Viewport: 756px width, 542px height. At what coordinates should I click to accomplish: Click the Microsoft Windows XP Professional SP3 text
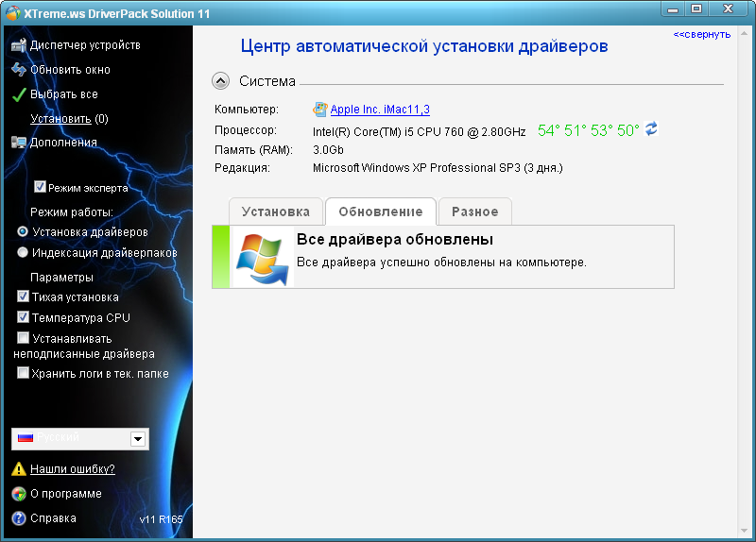coord(438,168)
